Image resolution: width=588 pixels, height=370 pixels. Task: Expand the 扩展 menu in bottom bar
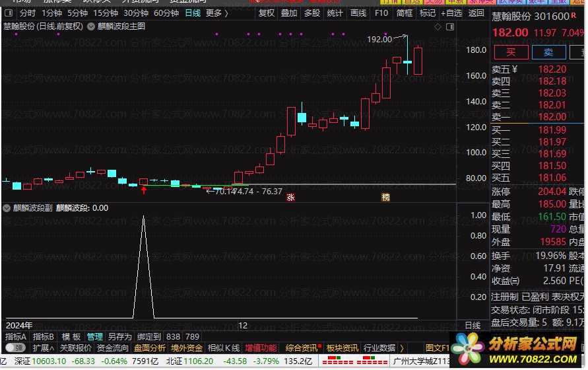43,348
